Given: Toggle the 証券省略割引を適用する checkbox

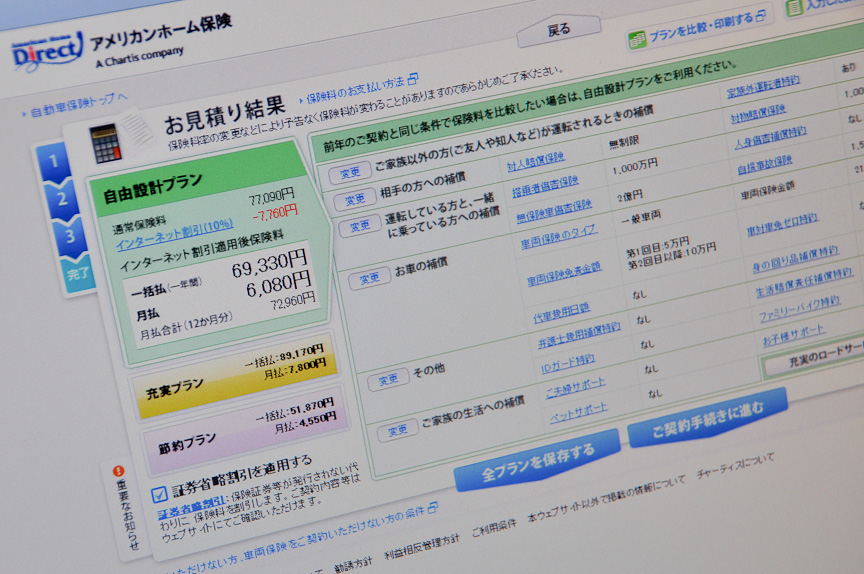Looking at the screenshot, I should [x=159, y=494].
